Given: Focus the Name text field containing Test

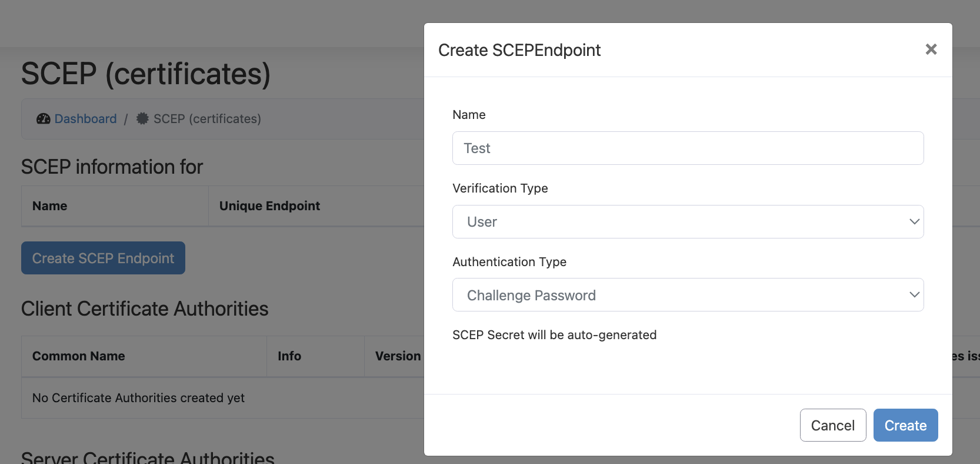Looking at the screenshot, I should (x=687, y=148).
